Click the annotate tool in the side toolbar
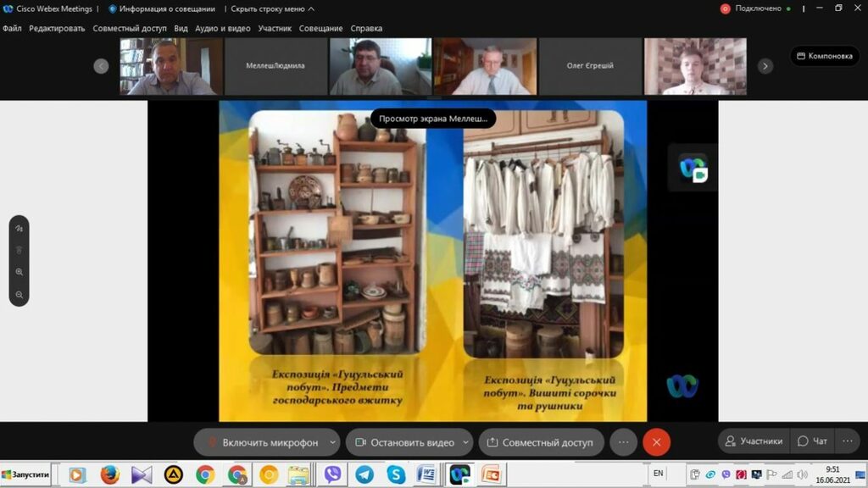This screenshot has width=868, height=488. pos(19,229)
